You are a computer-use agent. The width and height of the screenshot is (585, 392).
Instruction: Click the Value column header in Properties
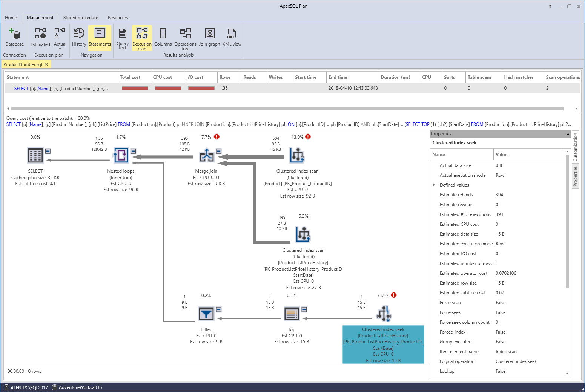click(x=529, y=155)
